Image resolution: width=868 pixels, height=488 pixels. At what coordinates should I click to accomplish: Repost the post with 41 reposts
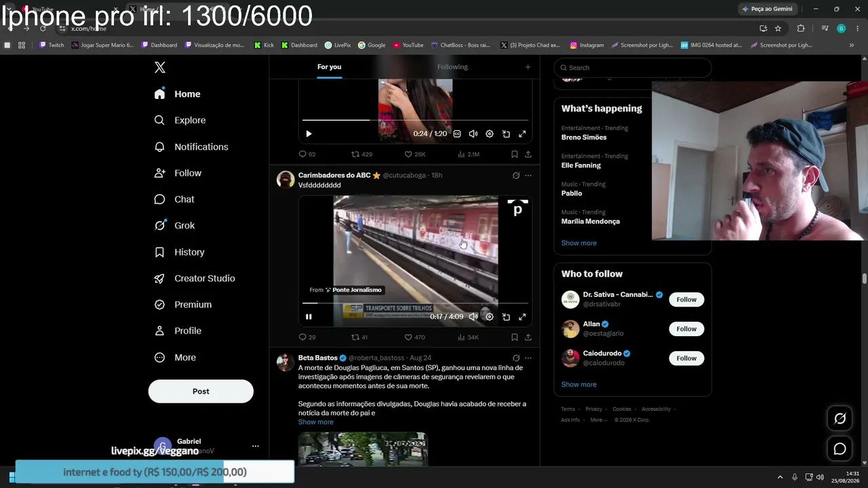click(x=359, y=337)
